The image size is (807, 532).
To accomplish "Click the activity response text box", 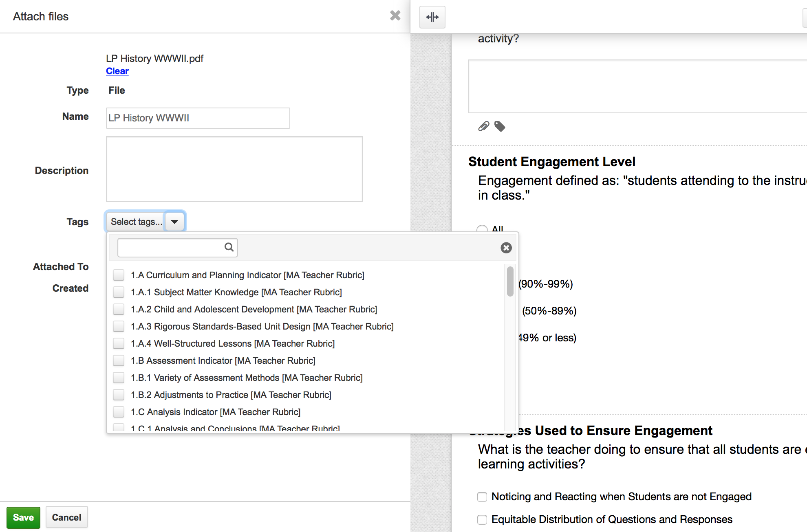I will (638, 86).
